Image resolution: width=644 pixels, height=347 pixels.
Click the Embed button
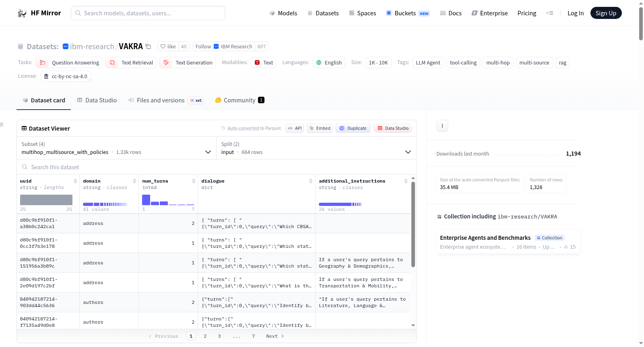point(320,128)
